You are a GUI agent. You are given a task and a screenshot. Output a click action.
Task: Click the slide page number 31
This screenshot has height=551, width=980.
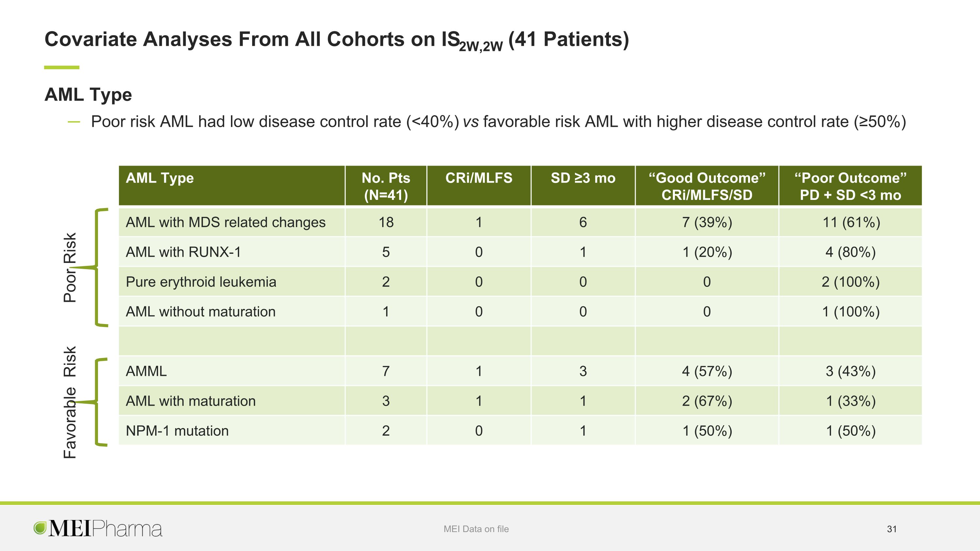892,529
